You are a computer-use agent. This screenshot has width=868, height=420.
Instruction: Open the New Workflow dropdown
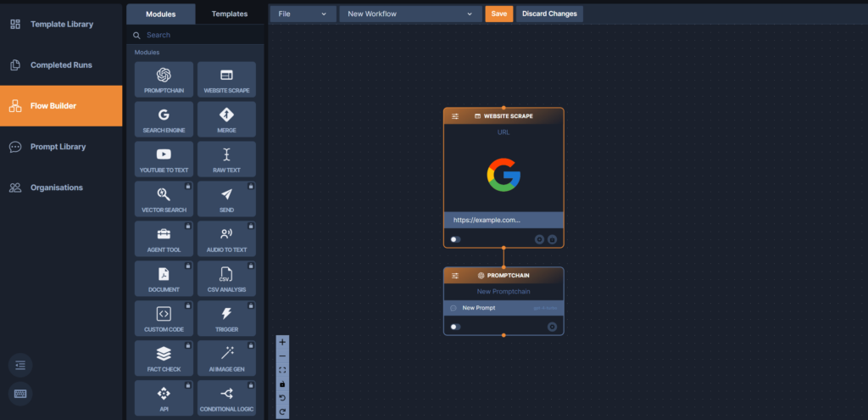pos(410,14)
